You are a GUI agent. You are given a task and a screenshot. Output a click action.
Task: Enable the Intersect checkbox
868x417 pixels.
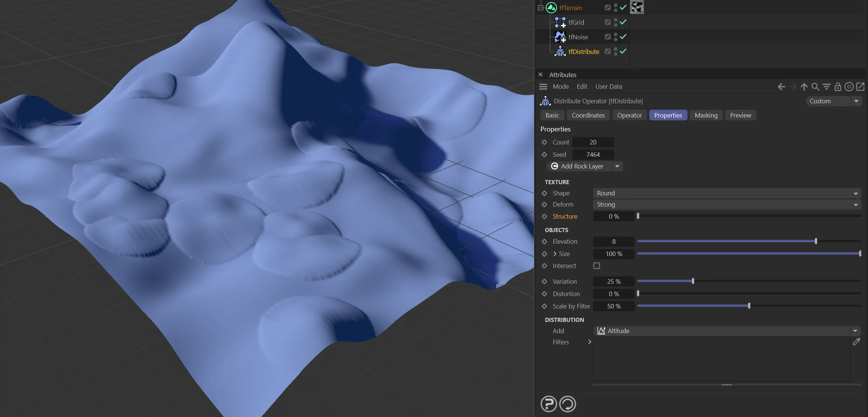coord(597,266)
